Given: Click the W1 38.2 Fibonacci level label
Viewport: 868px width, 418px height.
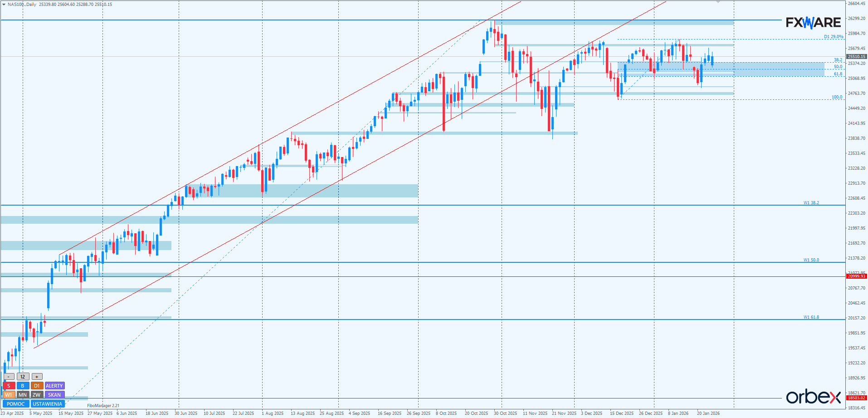Looking at the screenshot, I should (x=811, y=203).
